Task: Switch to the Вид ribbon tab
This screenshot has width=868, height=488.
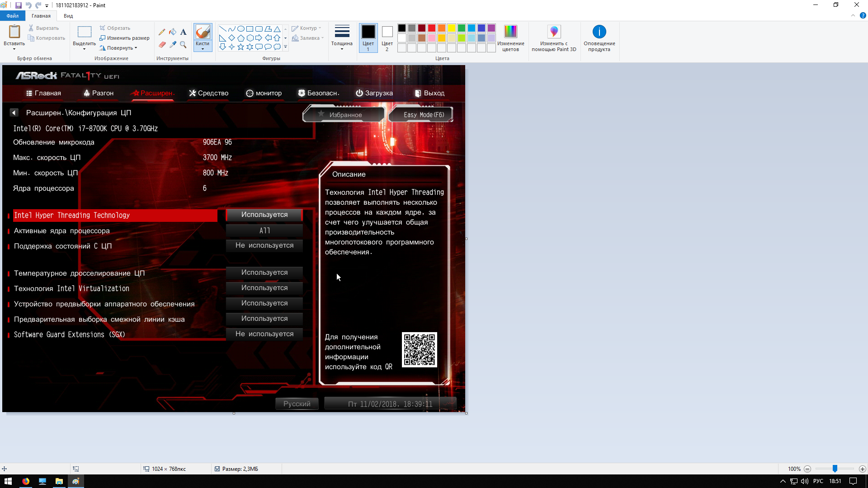Action: tap(68, 16)
